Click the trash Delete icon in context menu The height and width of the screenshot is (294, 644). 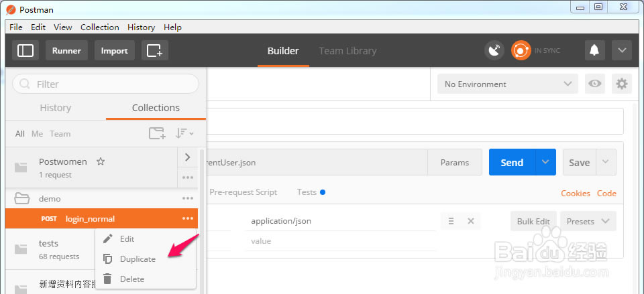click(107, 279)
